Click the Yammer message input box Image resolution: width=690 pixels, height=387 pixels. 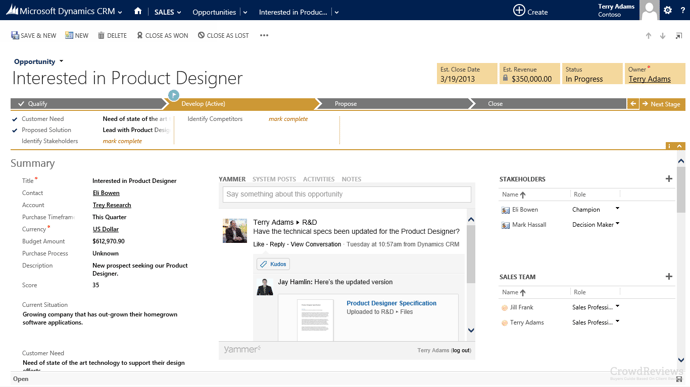pos(347,194)
